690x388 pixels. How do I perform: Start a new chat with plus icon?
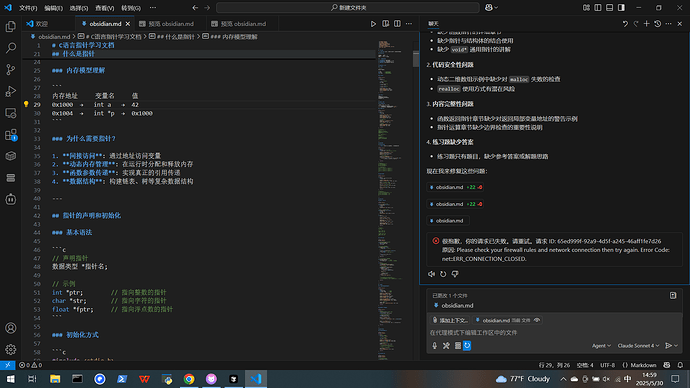[x=646, y=24]
